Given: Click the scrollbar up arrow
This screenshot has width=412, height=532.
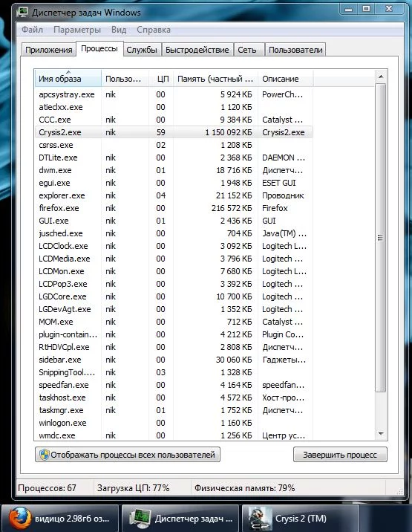Looking at the screenshot, I should [x=381, y=77].
